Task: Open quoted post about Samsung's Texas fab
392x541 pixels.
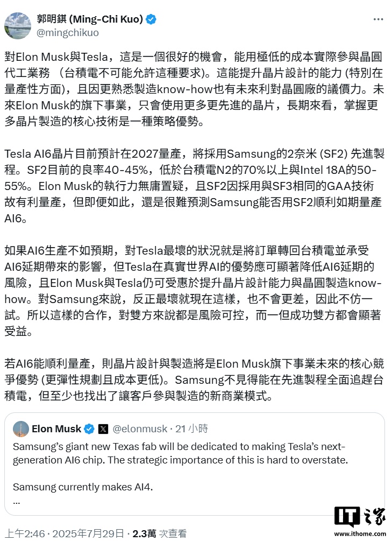Action: click(194, 453)
